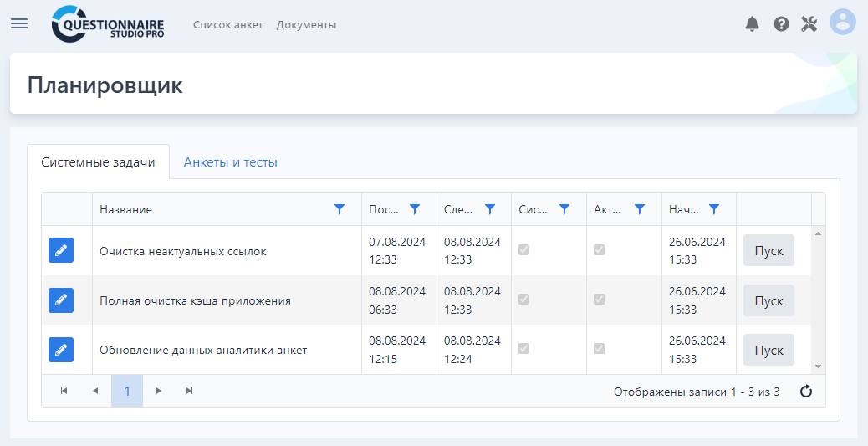
Task: Toggle active checkbox for 'Полная очистка кэша приложения'
Action: (600, 299)
